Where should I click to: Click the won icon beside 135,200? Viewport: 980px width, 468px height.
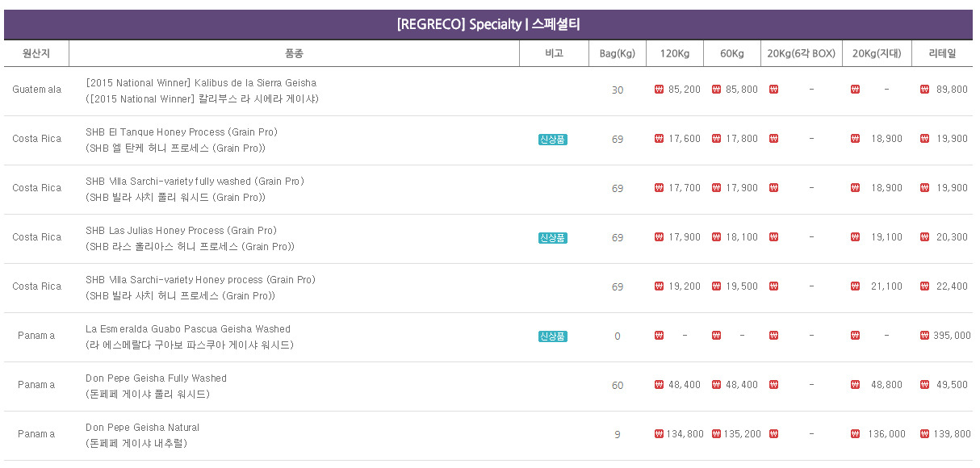point(716,434)
